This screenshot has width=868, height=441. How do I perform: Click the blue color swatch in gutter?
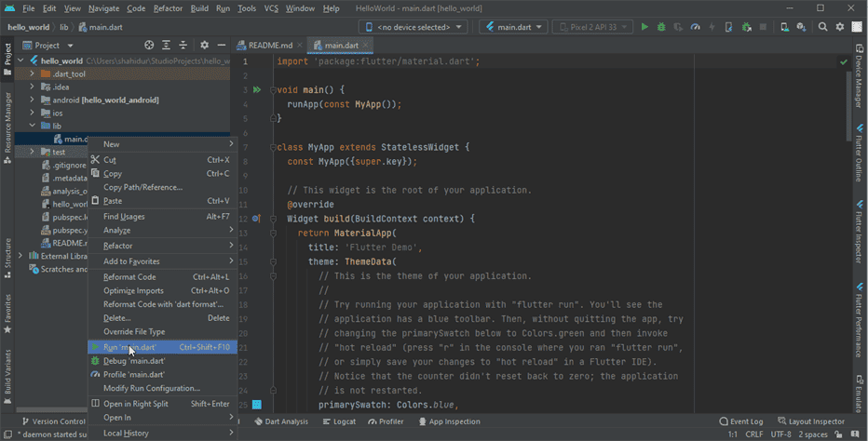[x=256, y=405]
